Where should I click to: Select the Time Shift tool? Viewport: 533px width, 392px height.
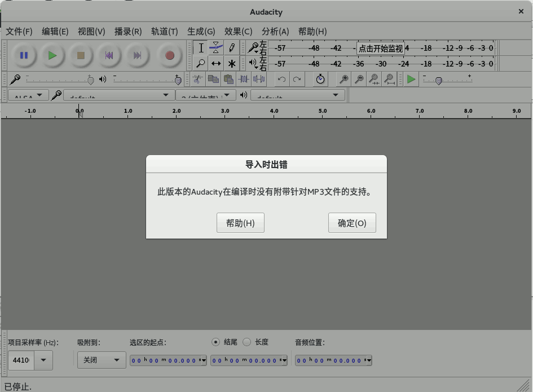[x=216, y=63]
